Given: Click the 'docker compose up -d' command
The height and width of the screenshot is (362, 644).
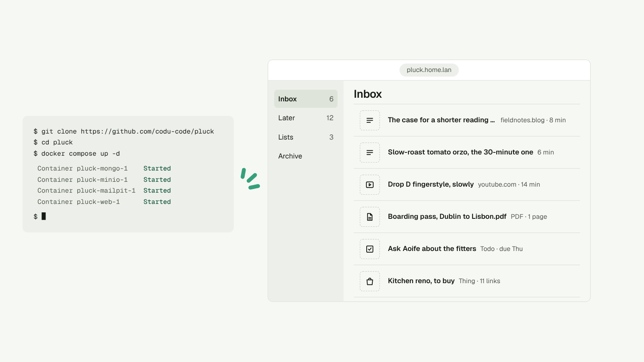Looking at the screenshot, I should coord(76,154).
